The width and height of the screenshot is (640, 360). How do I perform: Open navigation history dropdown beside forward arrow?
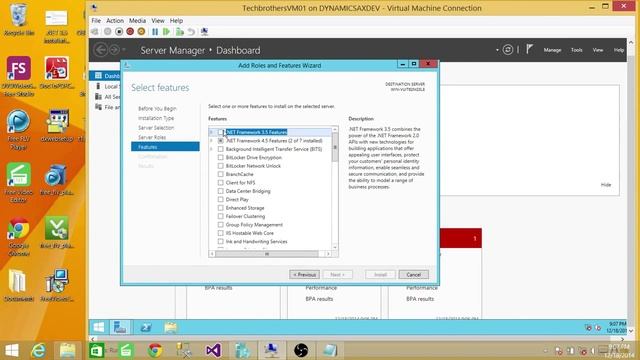(124, 50)
